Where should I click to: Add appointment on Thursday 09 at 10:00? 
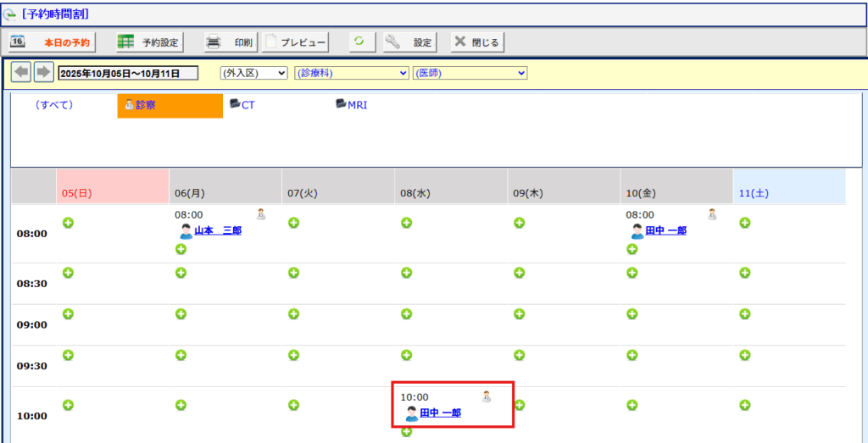(x=520, y=405)
